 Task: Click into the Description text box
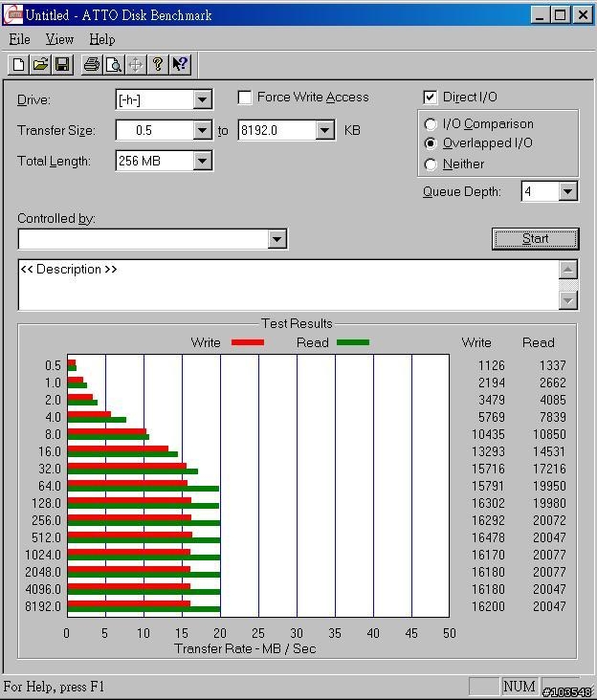pos(288,285)
